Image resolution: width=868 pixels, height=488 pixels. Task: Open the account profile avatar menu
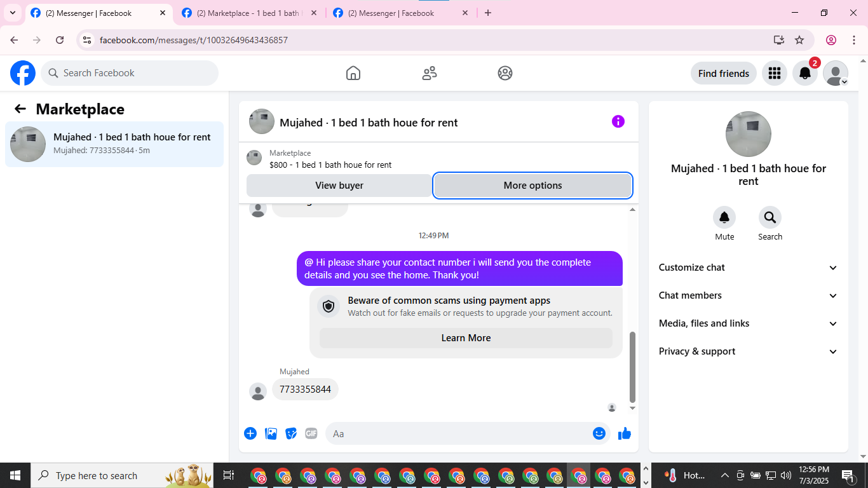click(x=835, y=73)
